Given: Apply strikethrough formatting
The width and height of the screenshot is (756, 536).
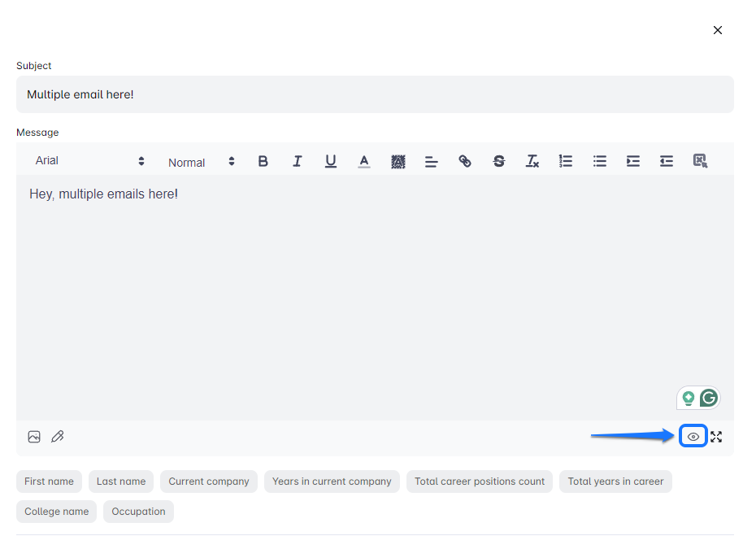Looking at the screenshot, I should pyautogui.click(x=498, y=161).
